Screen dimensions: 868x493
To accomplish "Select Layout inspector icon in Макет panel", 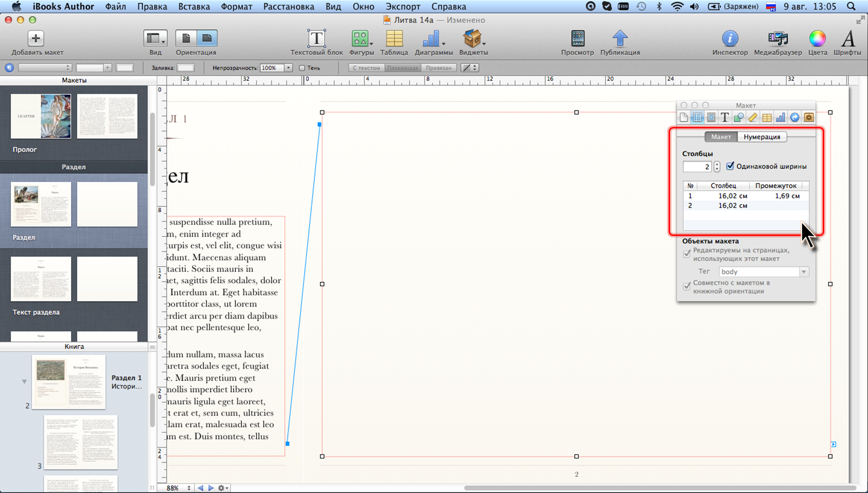I will pyautogui.click(x=698, y=117).
